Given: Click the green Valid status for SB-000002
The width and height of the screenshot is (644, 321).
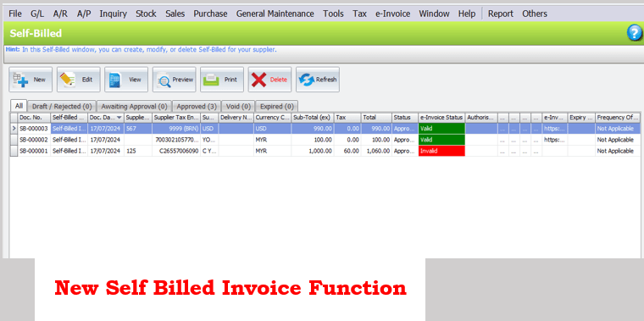Looking at the screenshot, I should click(441, 140).
